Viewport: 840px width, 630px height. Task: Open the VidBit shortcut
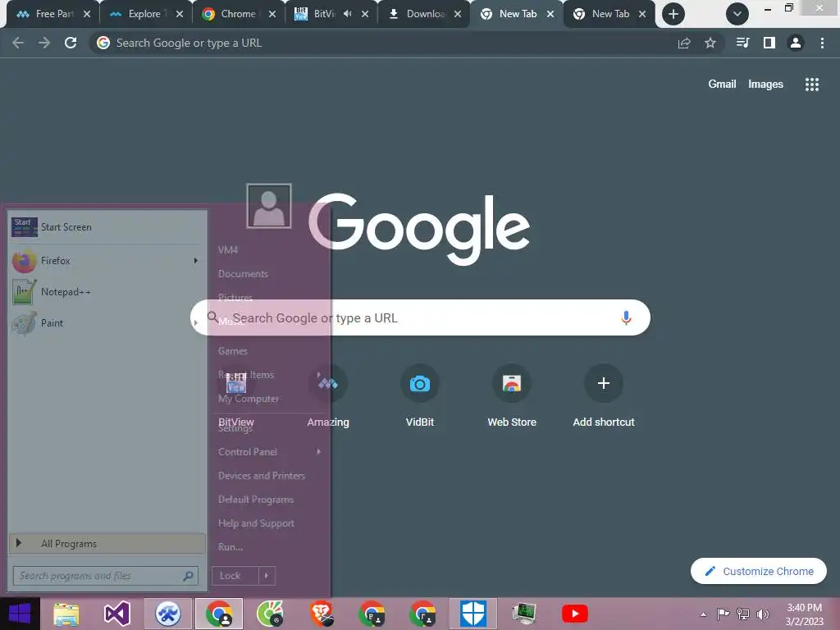[x=420, y=396]
